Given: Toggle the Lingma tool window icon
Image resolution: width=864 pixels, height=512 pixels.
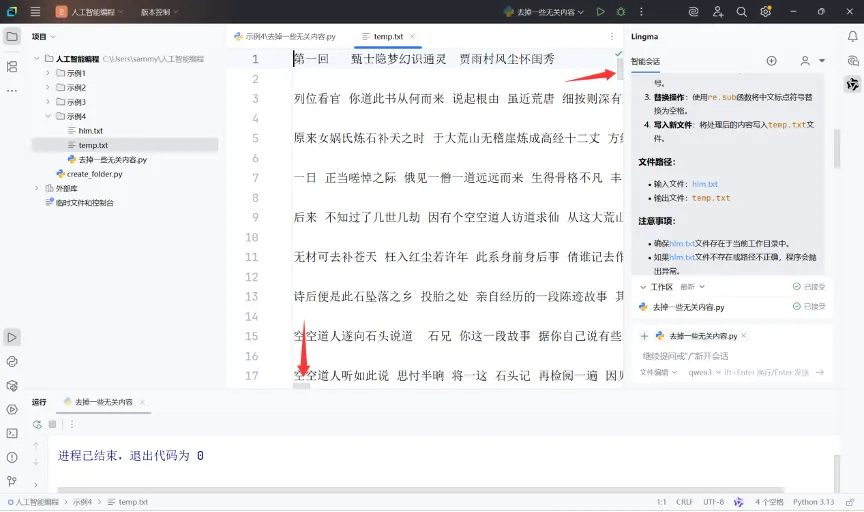Looking at the screenshot, I should [852, 84].
